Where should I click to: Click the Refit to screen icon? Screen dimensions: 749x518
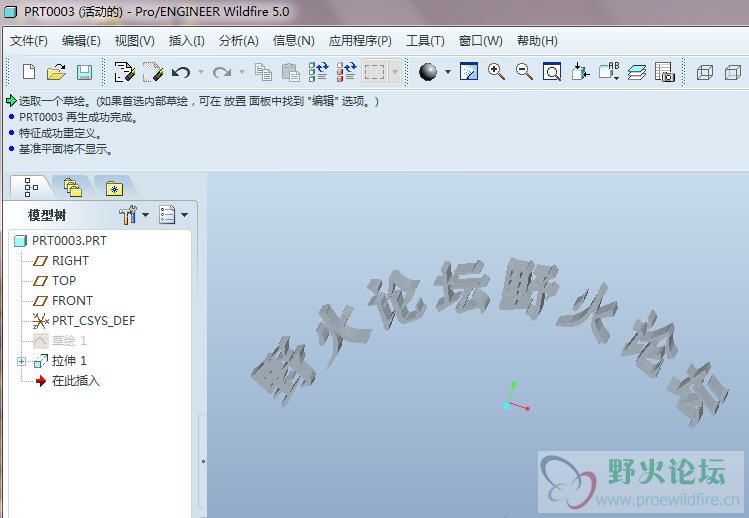[552, 72]
